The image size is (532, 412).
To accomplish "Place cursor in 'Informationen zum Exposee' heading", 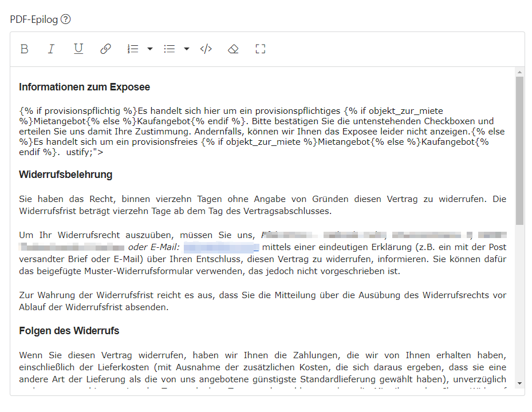I will click(84, 87).
